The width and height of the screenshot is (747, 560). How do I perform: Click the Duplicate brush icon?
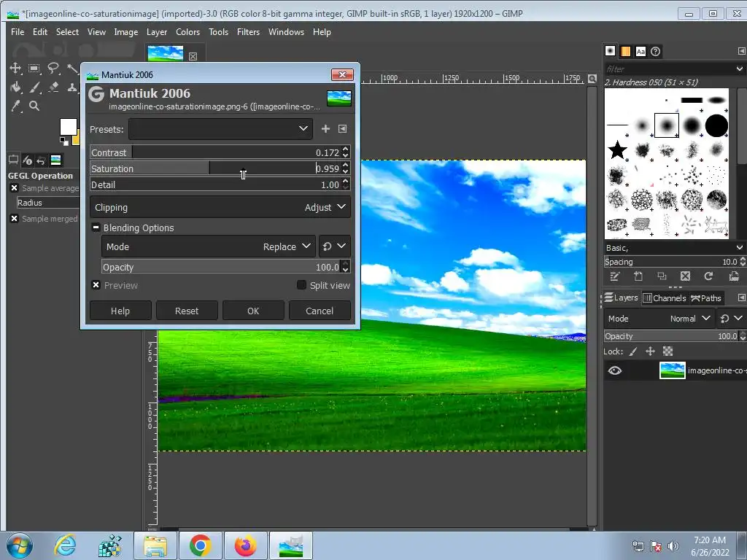coord(662,276)
